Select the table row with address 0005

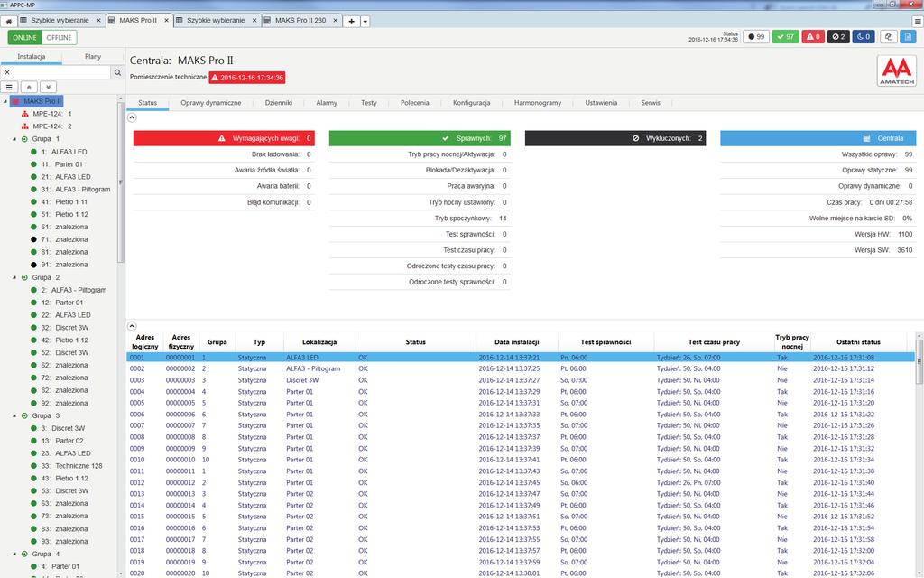(521, 403)
